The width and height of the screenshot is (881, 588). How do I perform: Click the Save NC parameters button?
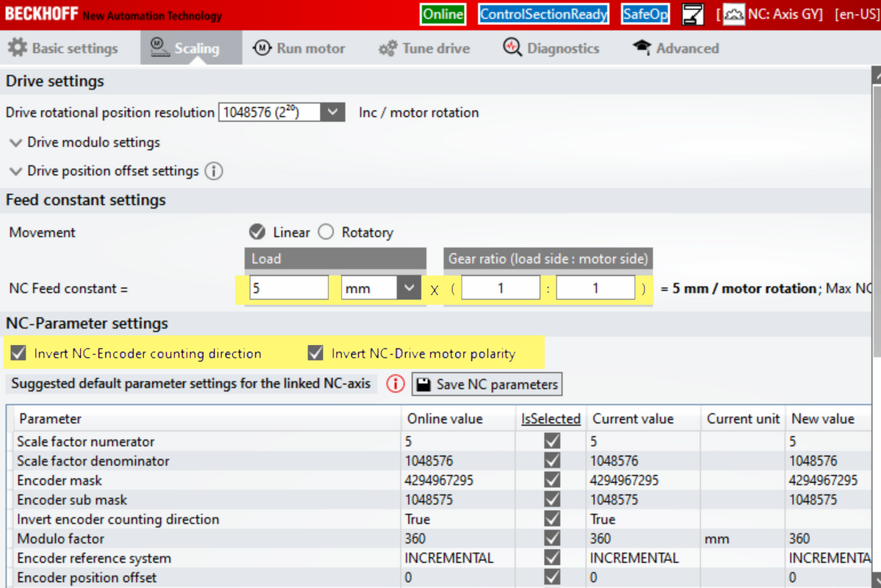(x=487, y=384)
